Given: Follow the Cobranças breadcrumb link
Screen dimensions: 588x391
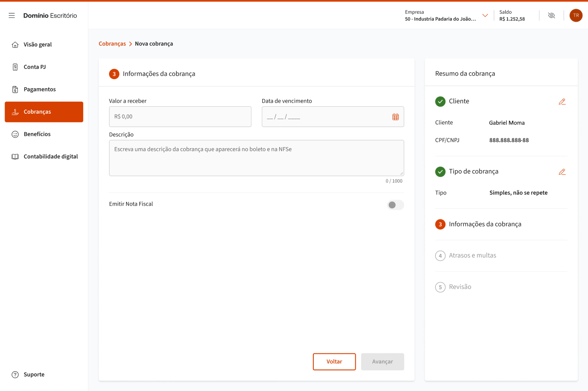Looking at the screenshot, I should 112,44.
